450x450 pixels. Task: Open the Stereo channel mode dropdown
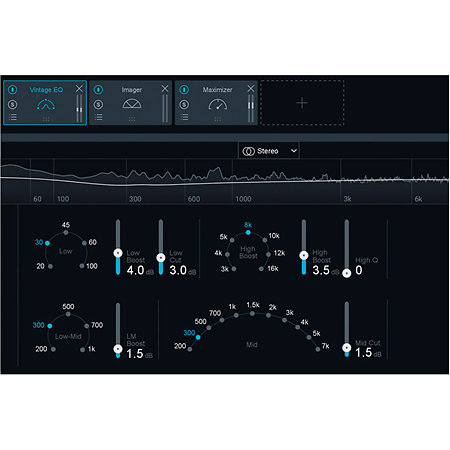269,151
